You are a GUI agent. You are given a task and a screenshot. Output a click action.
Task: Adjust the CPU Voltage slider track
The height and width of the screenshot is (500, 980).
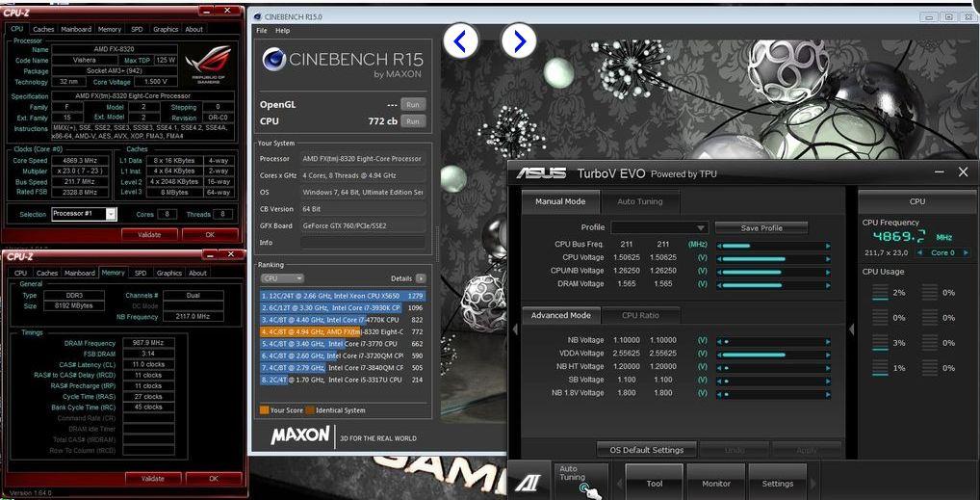[x=773, y=258]
